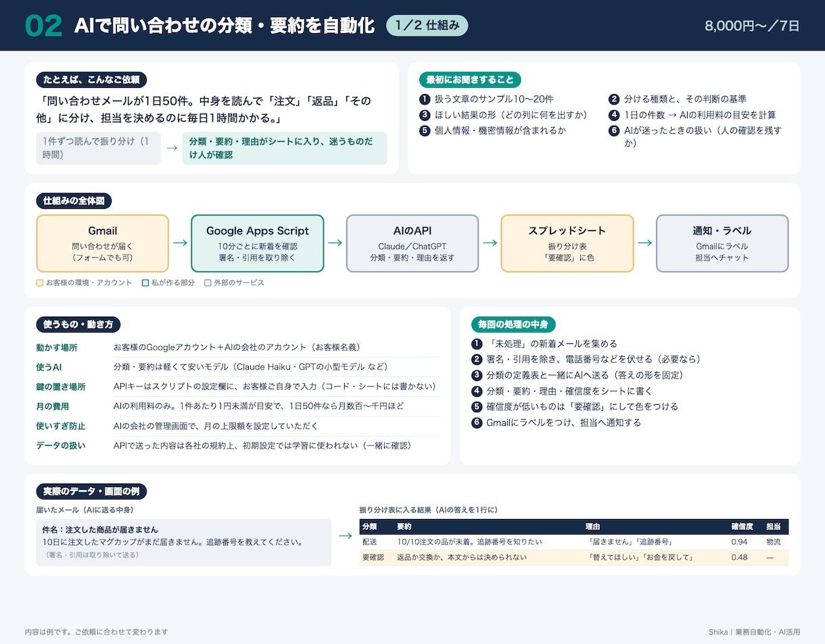Click the green 私が作る部分 legend swatch

coord(145,282)
